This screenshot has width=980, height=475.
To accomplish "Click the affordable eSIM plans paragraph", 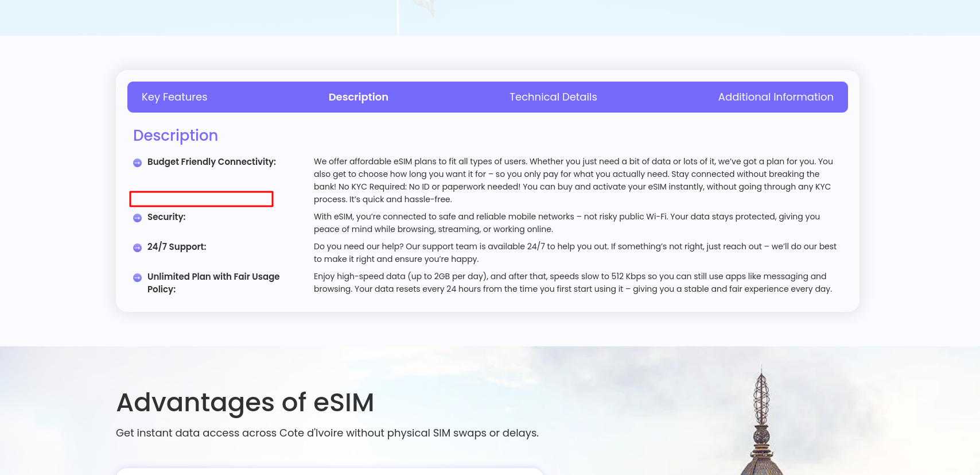I will tap(573, 180).
